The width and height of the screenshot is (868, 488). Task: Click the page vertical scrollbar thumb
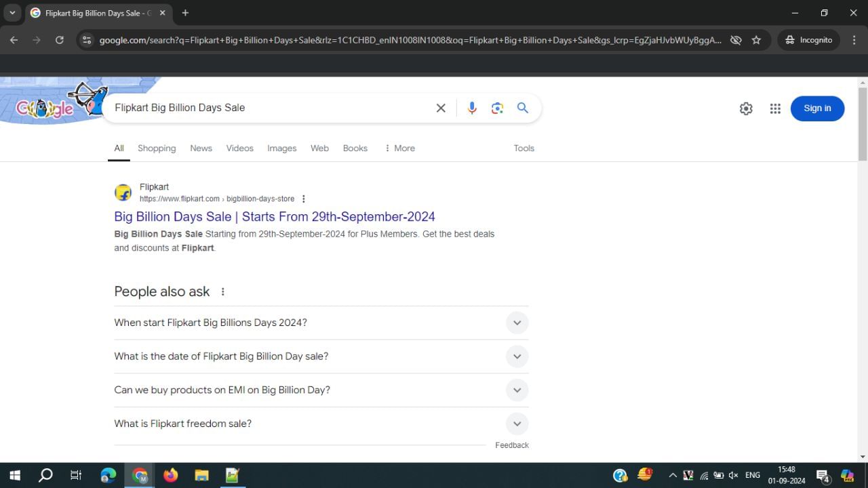pyautogui.click(x=863, y=124)
